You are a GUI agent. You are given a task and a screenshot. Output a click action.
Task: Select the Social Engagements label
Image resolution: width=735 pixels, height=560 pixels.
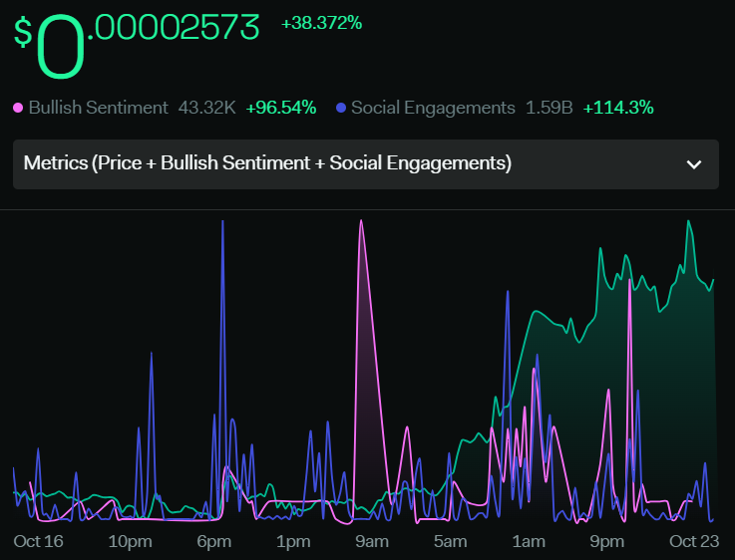[x=433, y=108]
